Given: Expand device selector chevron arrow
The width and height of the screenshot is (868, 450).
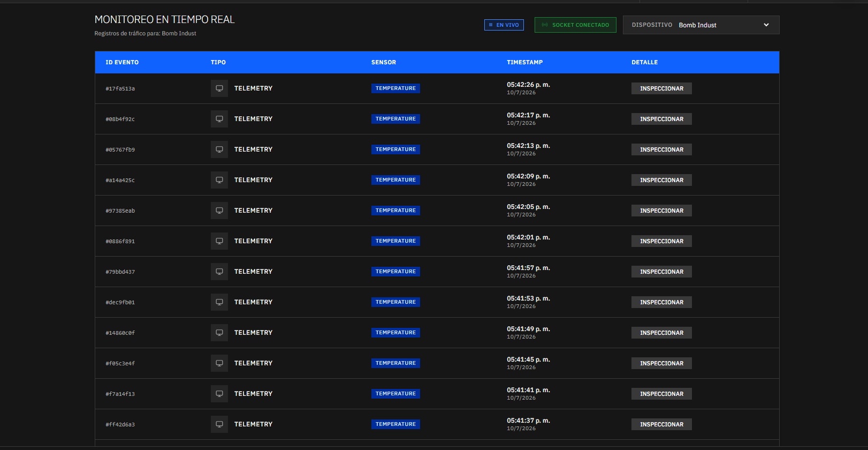Looking at the screenshot, I should 766,25.
